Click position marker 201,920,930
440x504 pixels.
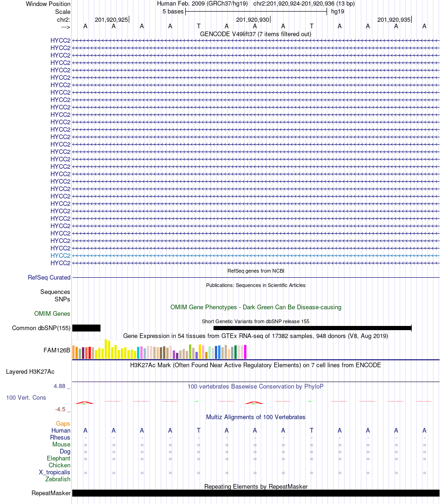coord(253,19)
